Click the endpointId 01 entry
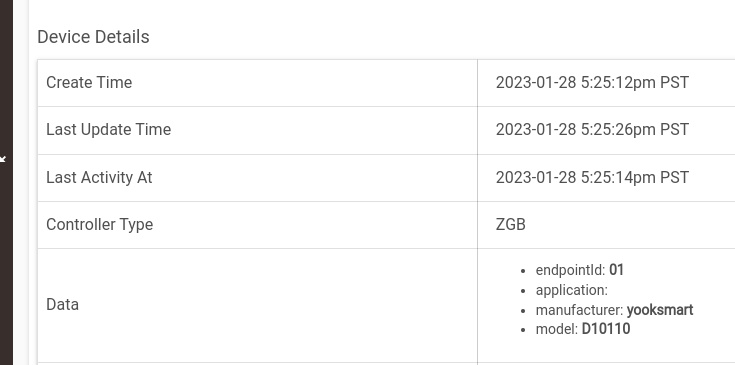 (580, 270)
